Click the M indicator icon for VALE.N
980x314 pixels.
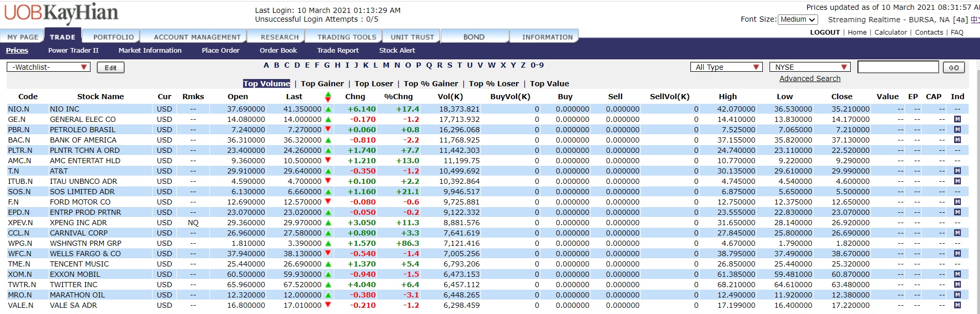(x=957, y=305)
